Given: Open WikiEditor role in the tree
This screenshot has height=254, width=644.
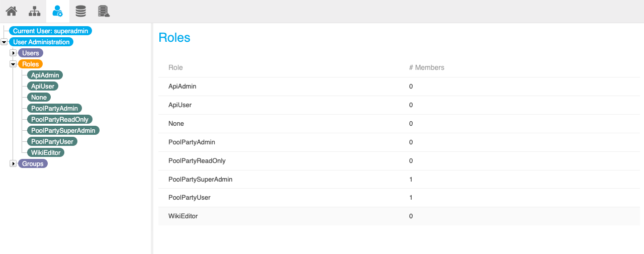Looking at the screenshot, I should (x=45, y=152).
